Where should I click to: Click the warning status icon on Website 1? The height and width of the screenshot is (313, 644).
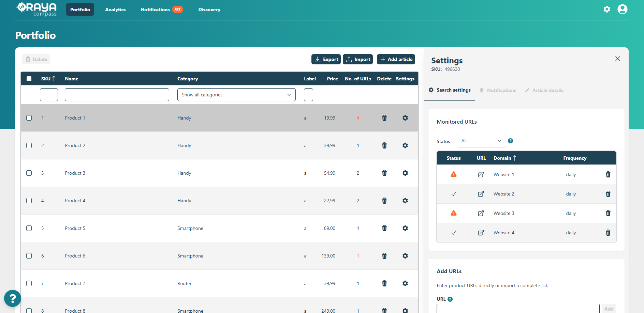pyautogui.click(x=454, y=174)
